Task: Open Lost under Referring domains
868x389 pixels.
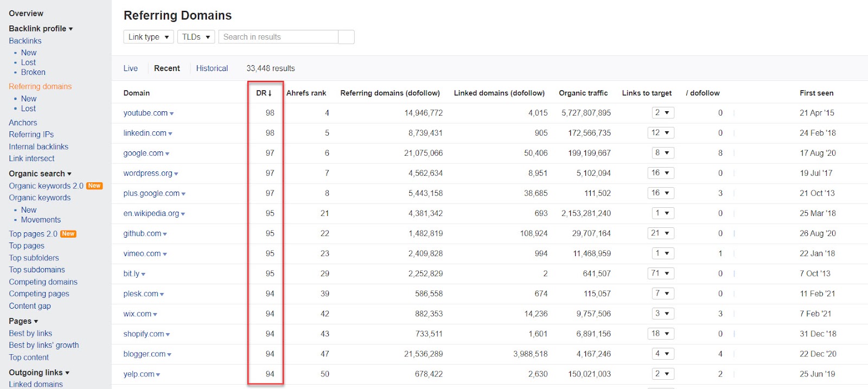Action: [28, 109]
